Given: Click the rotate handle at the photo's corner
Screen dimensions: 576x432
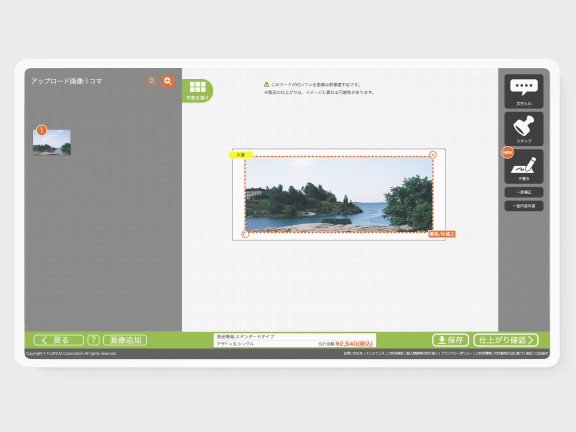Looking at the screenshot, I should click(245, 234).
